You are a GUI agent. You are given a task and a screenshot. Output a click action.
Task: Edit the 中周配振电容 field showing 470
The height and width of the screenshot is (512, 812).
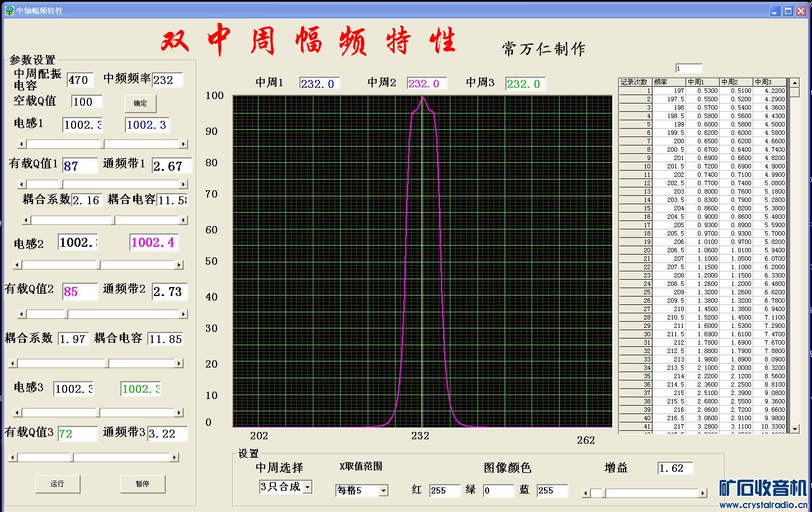[80, 79]
